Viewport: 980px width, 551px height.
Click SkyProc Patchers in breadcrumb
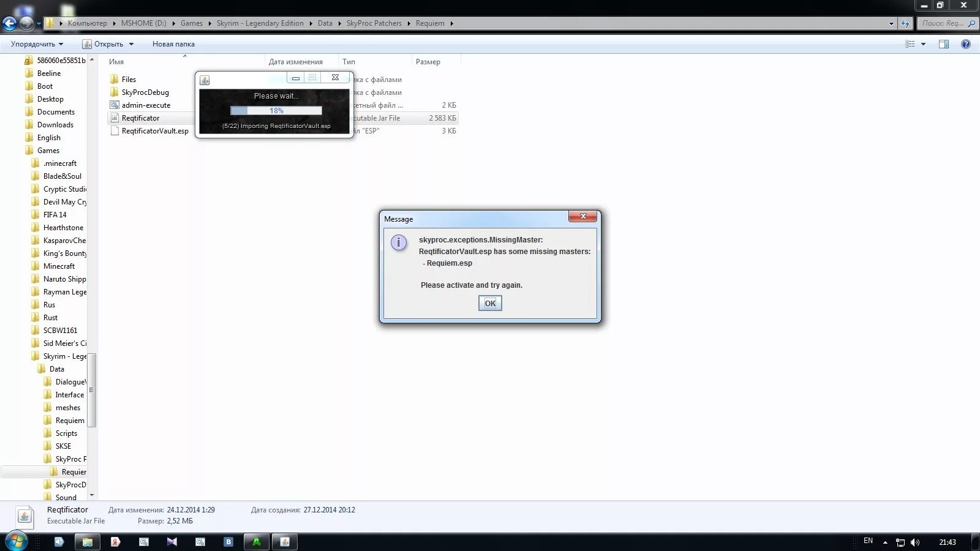tap(374, 23)
